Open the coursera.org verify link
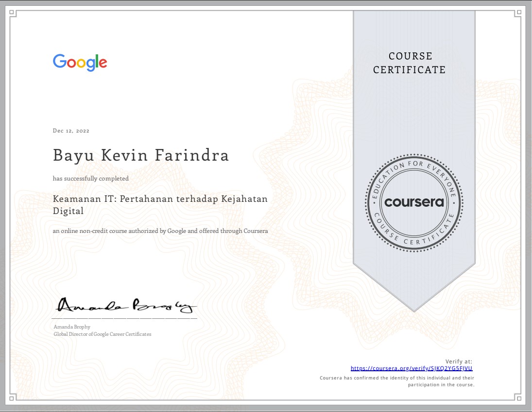 tap(411, 368)
